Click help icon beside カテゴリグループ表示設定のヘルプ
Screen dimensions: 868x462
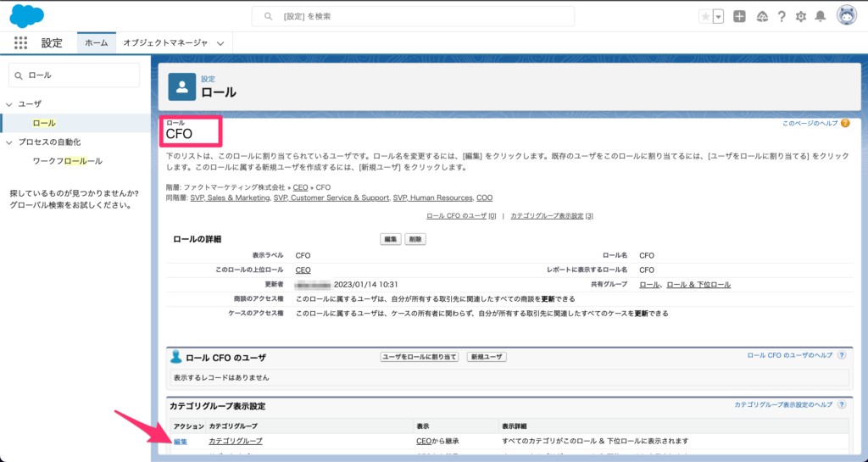pyautogui.click(x=842, y=405)
